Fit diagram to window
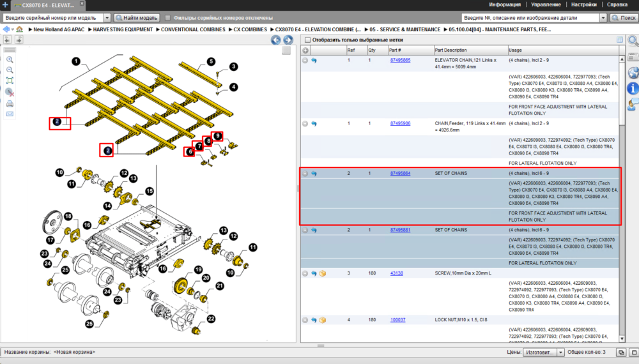 coord(10,80)
